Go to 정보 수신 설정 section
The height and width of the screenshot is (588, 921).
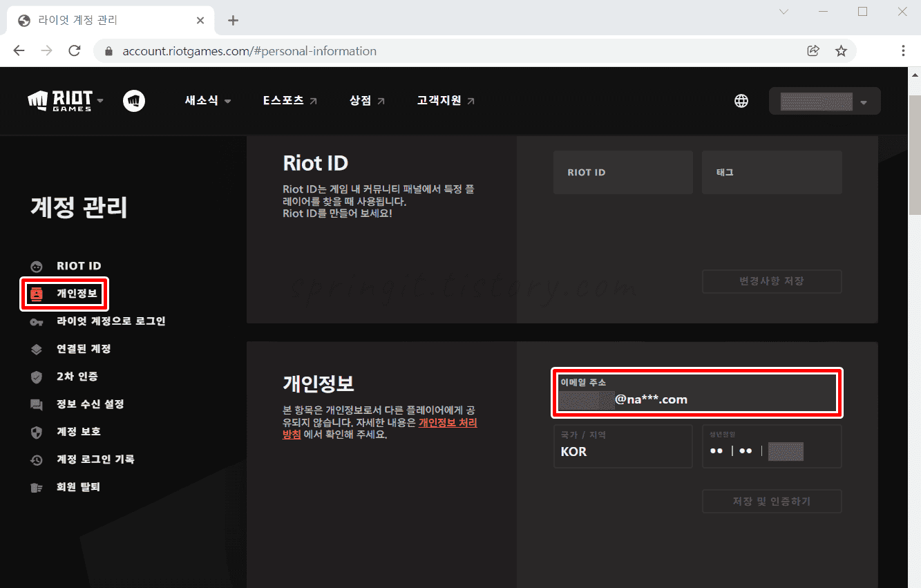[x=91, y=404]
